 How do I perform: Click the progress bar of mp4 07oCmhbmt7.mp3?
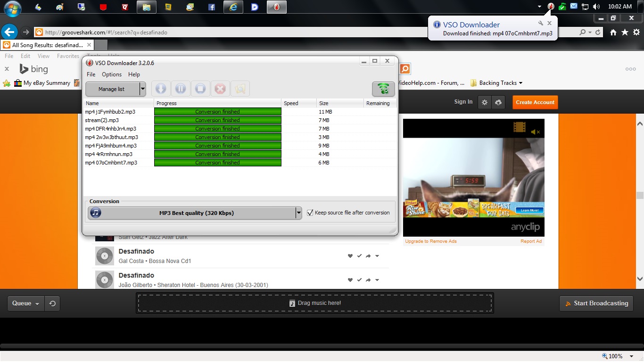pyautogui.click(x=218, y=163)
